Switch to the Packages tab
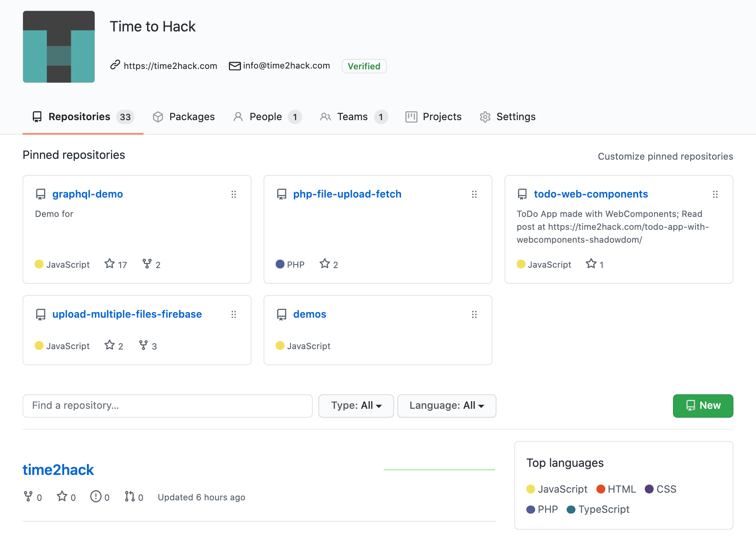Viewport: 756px width, 537px height. (184, 117)
